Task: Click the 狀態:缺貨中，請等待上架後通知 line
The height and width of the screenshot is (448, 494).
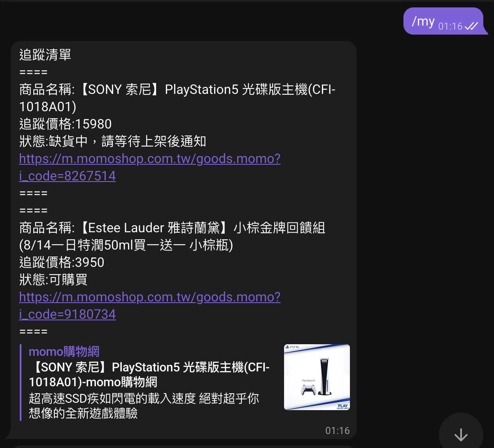Action: (113, 141)
